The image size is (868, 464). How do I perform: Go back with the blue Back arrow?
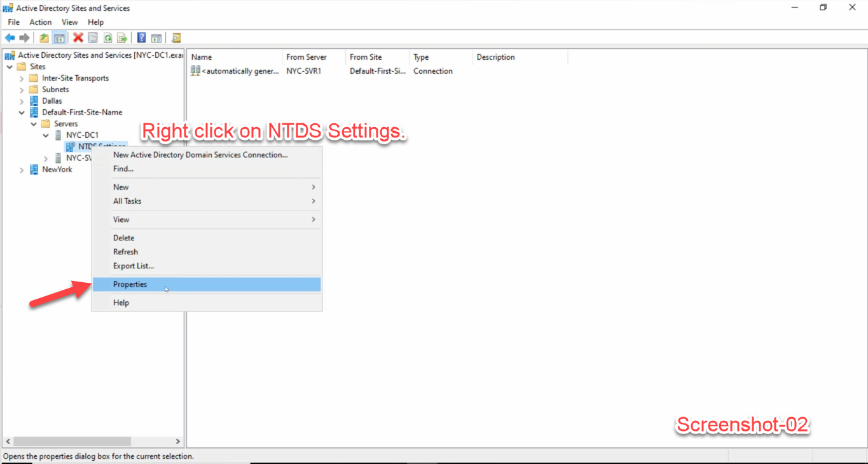pyautogui.click(x=10, y=38)
